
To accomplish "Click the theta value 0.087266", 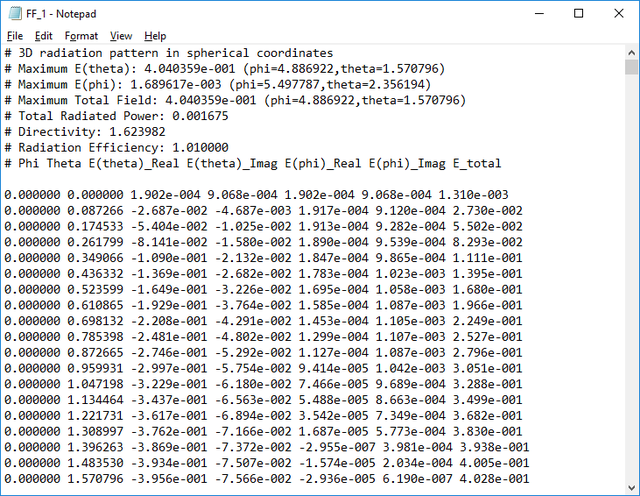I will [95, 211].
